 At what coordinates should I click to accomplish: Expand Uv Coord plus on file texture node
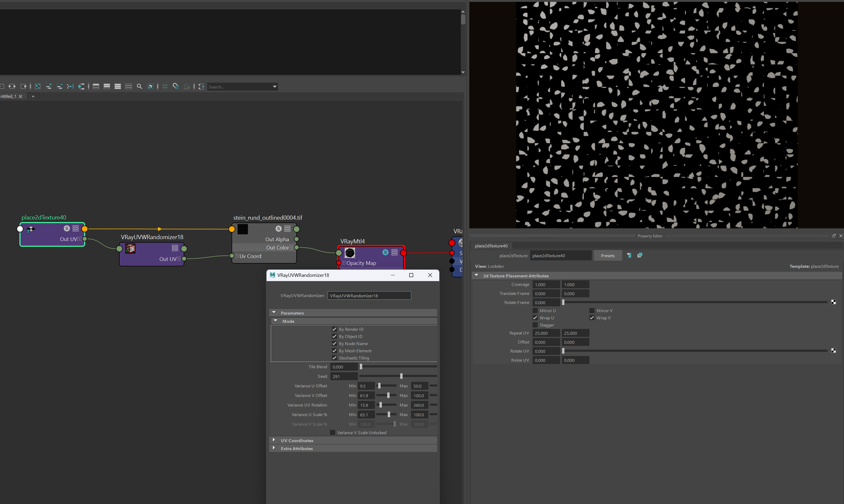(x=237, y=256)
